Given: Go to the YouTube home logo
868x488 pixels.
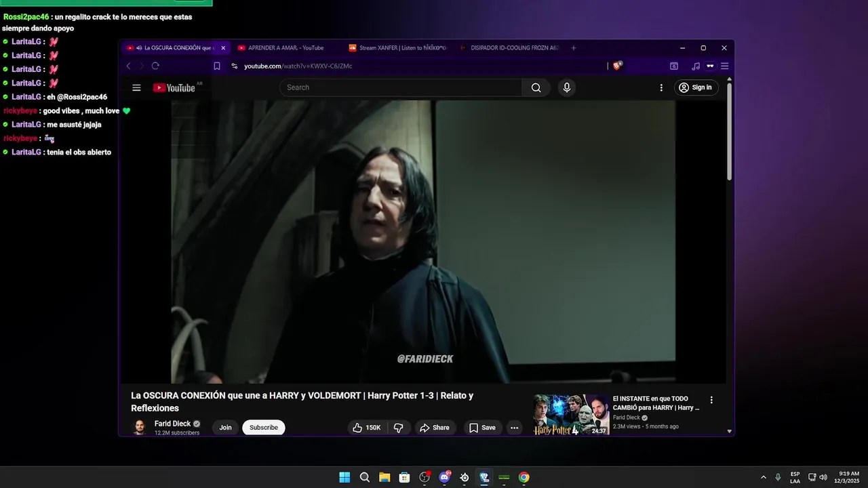Looking at the screenshot, I should pos(174,87).
